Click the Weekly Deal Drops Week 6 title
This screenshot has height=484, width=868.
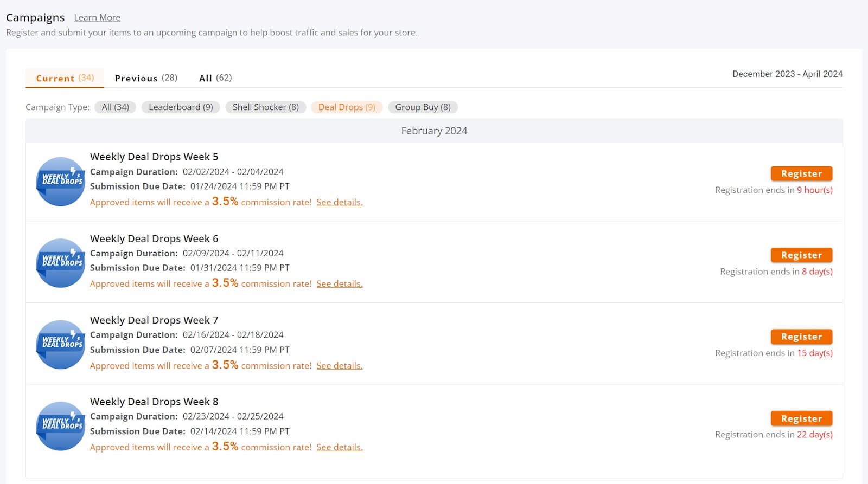(x=154, y=238)
